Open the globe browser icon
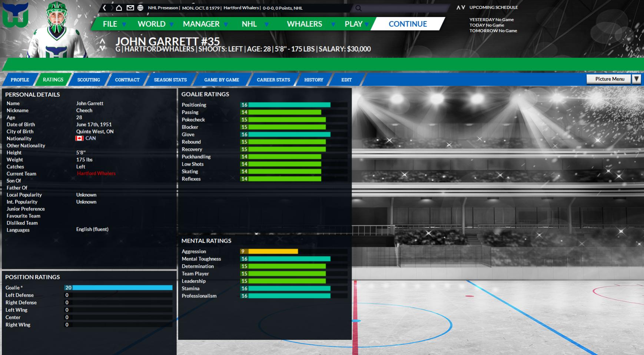The width and height of the screenshot is (644, 355). 140,8
